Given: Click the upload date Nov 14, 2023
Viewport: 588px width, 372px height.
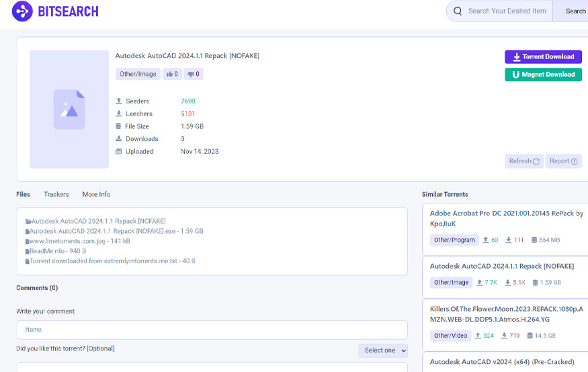Looking at the screenshot, I should (200, 151).
